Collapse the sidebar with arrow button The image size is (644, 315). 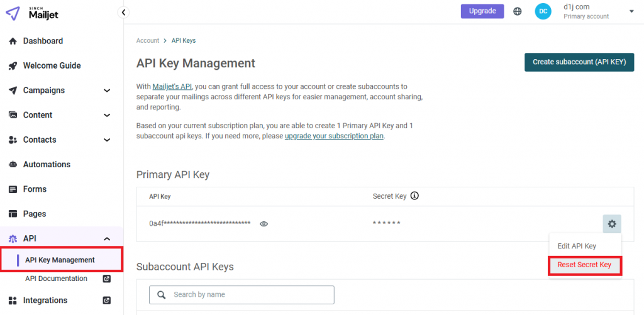[x=123, y=13]
